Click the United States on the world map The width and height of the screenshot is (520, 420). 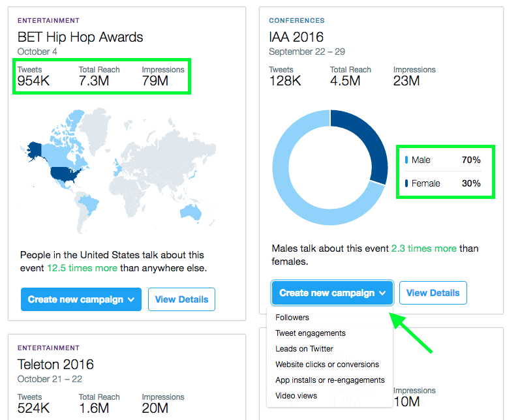point(65,175)
